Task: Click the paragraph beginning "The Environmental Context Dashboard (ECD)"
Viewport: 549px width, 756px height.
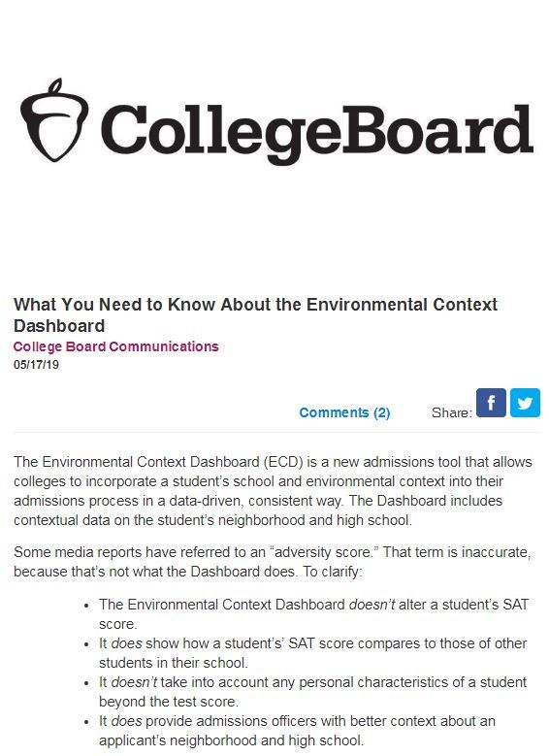Action: tap(273, 491)
